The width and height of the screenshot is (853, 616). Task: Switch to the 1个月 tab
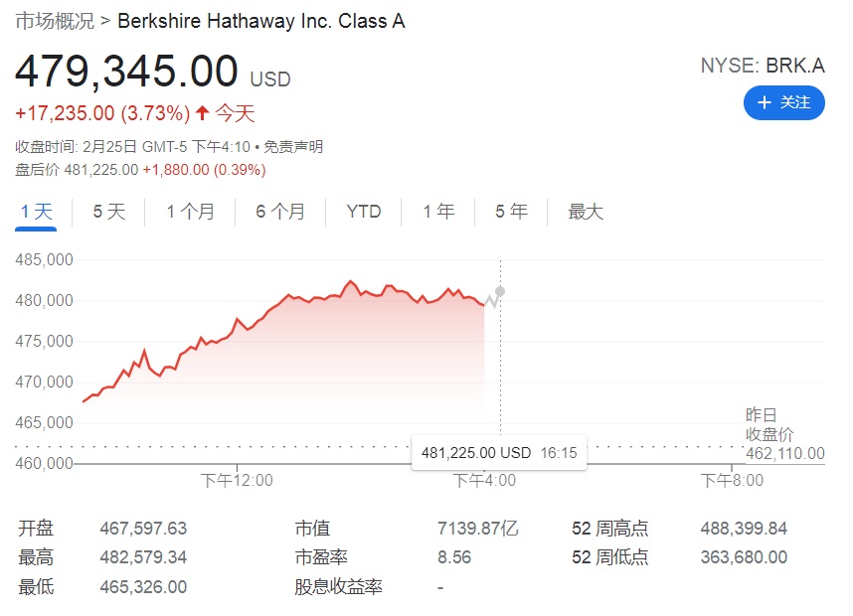[190, 212]
